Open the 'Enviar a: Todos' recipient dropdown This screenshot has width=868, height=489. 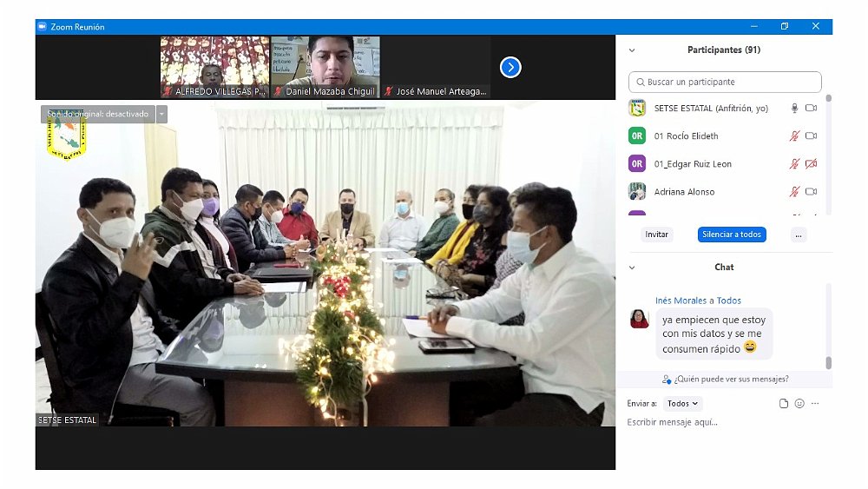click(x=683, y=404)
